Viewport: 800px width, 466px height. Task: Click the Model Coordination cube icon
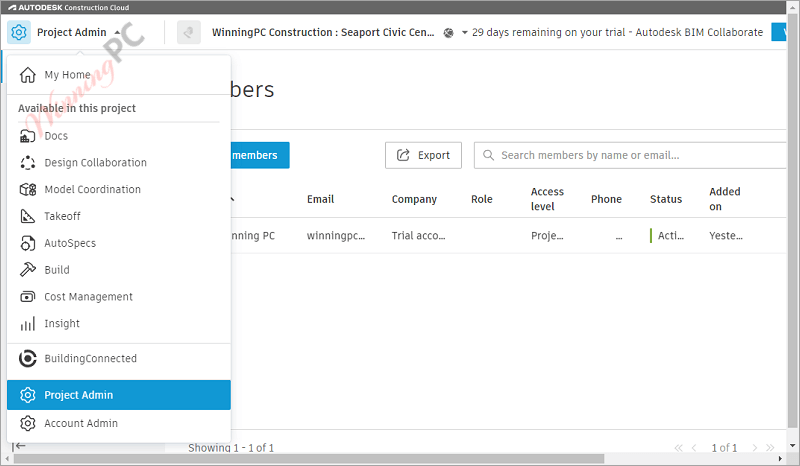[x=28, y=189]
